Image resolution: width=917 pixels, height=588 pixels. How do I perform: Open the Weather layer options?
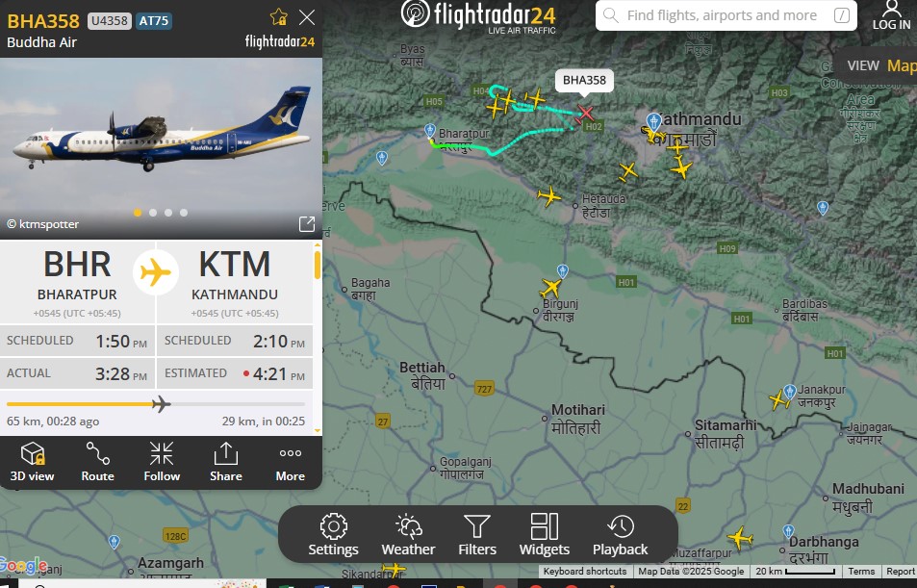[408, 535]
